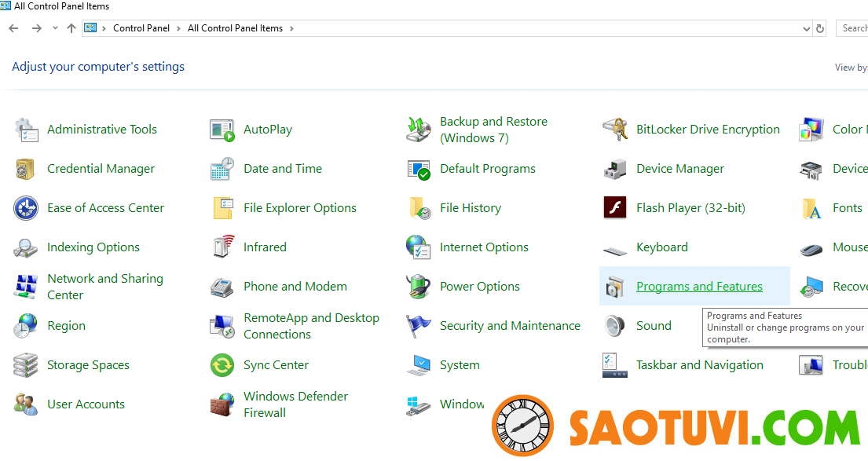Click the Sound link
The height and width of the screenshot is (461, 868).
pos(654,326)
